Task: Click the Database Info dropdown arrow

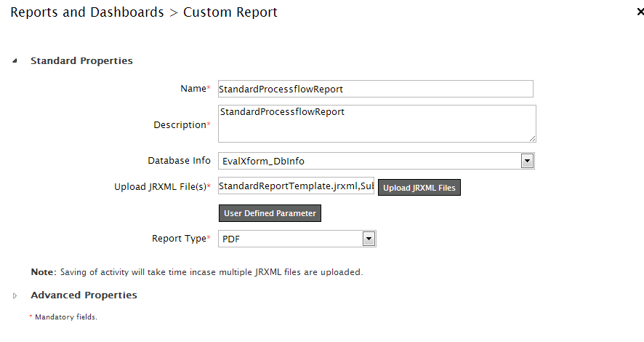Action: point(528,161)
